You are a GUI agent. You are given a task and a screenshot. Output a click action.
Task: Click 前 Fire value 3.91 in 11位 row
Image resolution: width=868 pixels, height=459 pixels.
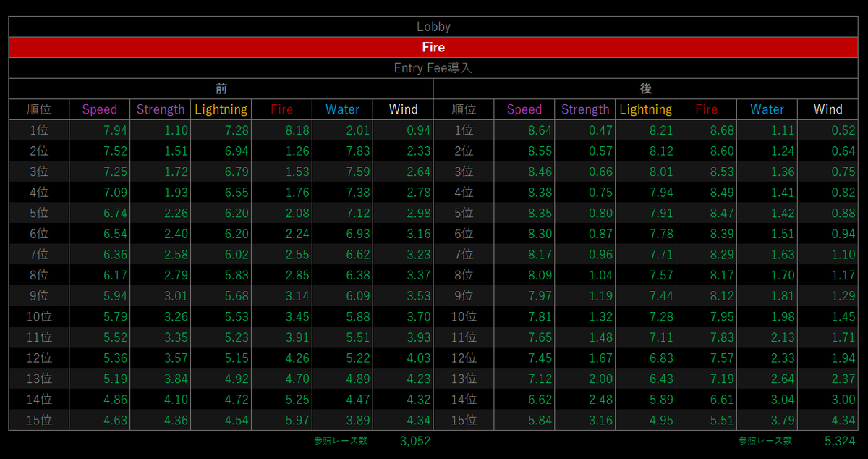297,337
